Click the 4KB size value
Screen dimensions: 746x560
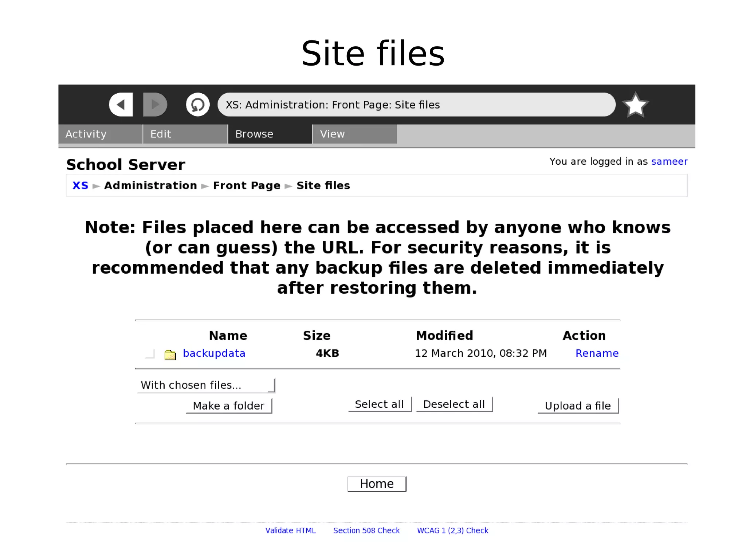(x=327, y=353)
